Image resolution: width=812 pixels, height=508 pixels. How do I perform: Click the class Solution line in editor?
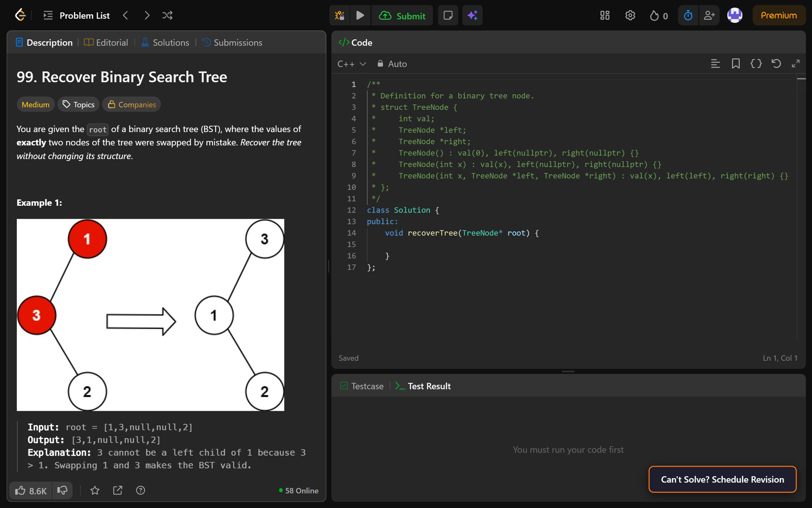[x=403, y=210]
